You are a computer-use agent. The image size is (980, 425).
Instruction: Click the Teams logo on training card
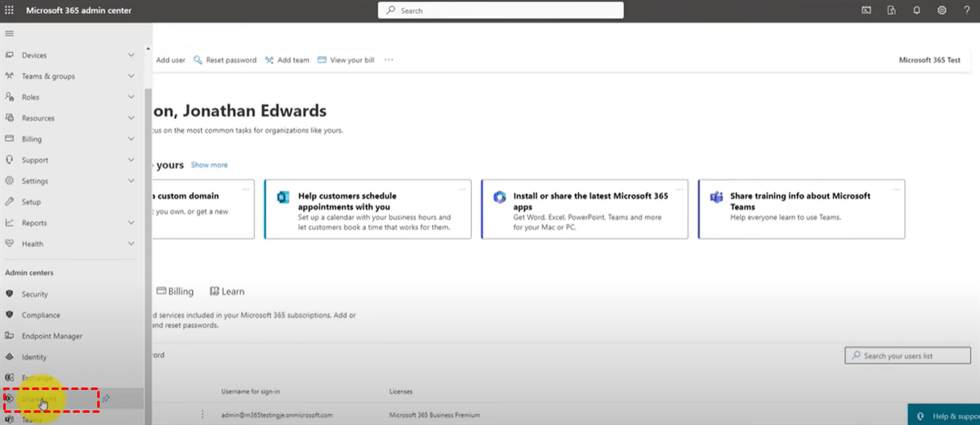716,197
